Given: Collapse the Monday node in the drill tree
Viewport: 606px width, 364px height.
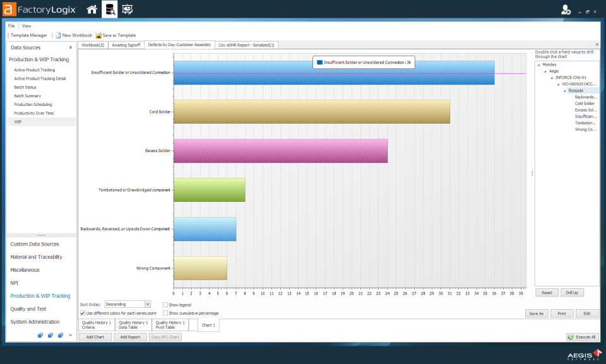Looking at the screenshot, I should click(x=538, y=64).
